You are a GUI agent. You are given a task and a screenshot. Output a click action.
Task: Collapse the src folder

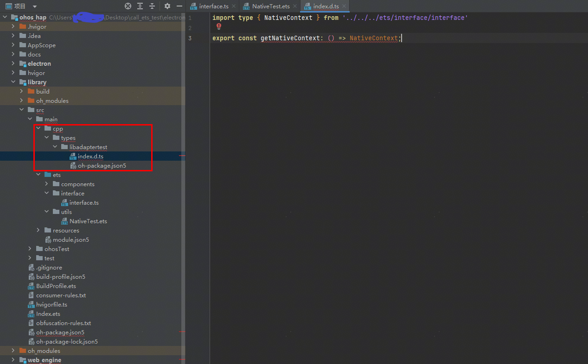coord(22,110)
